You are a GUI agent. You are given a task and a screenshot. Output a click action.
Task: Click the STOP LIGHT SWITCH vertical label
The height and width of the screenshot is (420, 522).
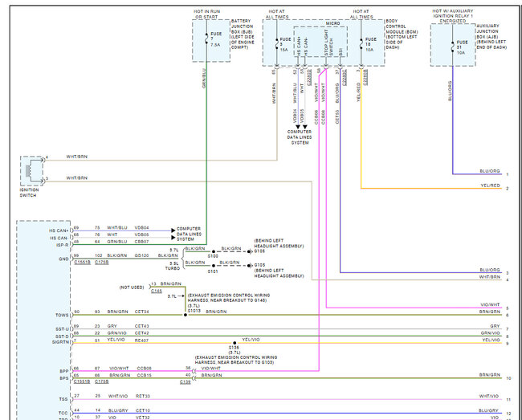(328, 43)
